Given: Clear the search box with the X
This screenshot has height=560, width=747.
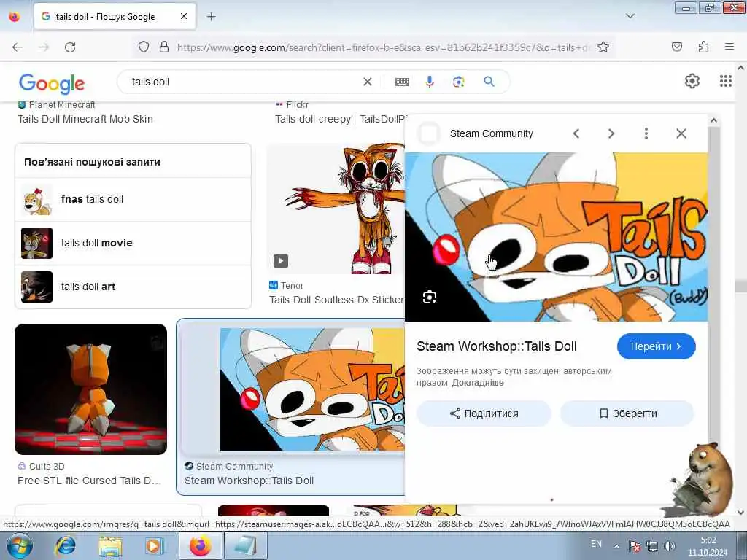Looking at the screenshot, I should [368, 82].
